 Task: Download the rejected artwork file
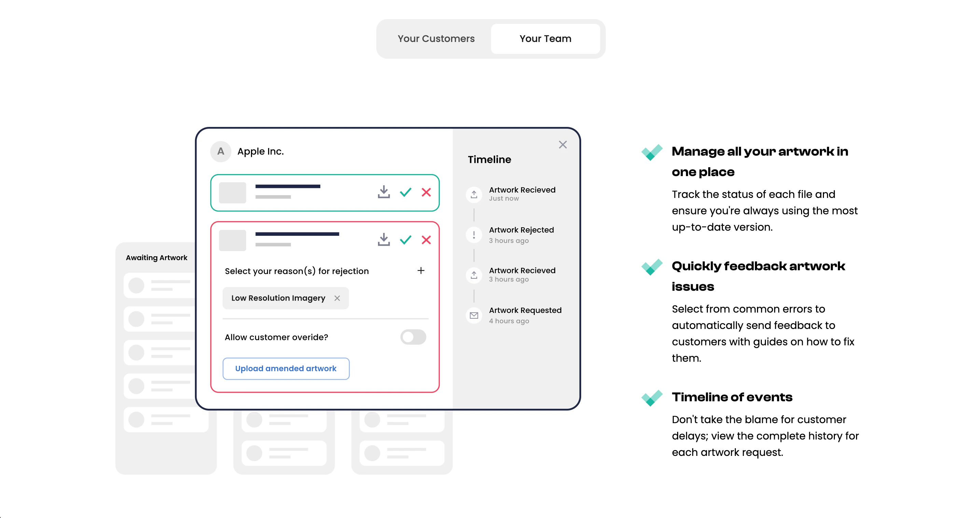point(384,240)
